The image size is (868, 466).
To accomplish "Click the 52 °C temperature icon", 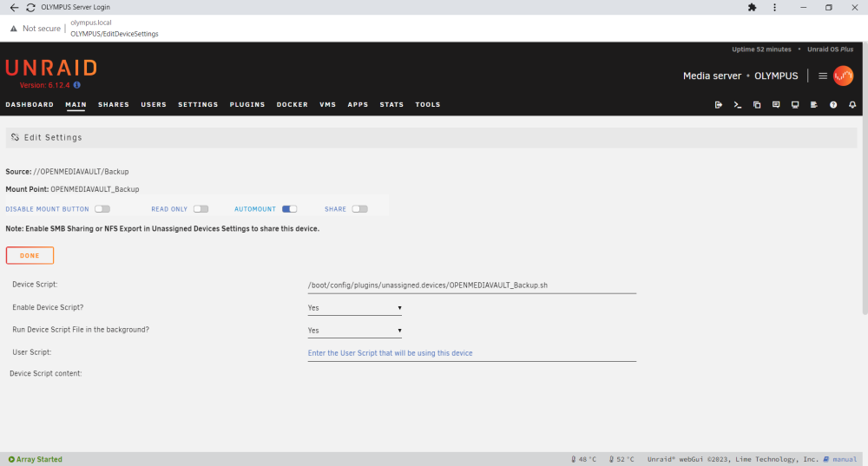I will point(611,459).
